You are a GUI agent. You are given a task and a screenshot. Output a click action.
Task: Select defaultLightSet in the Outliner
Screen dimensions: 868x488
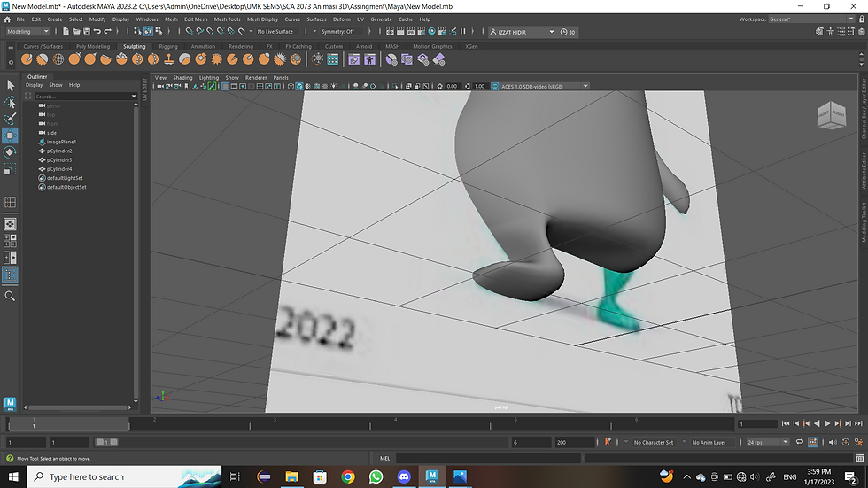coord(64,178)
